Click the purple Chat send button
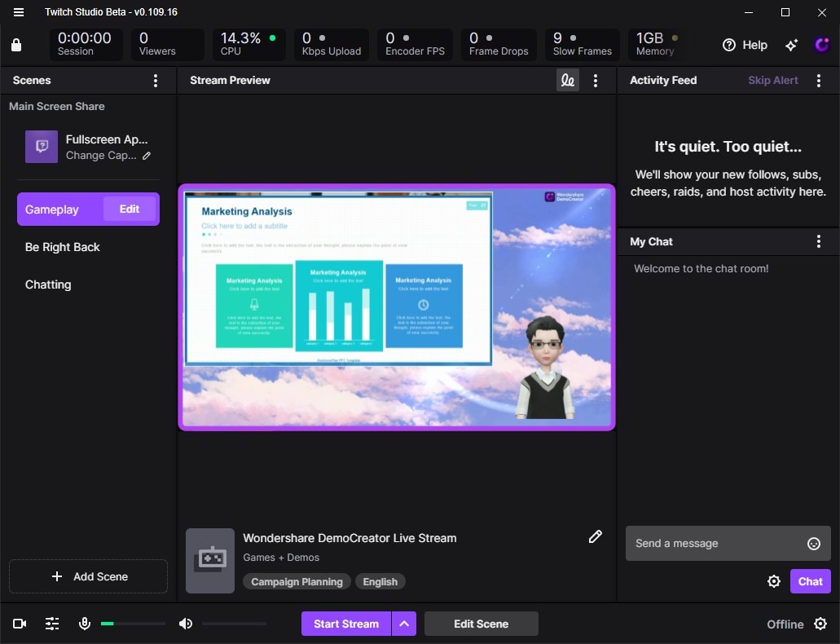 click(x=810, y=581)
